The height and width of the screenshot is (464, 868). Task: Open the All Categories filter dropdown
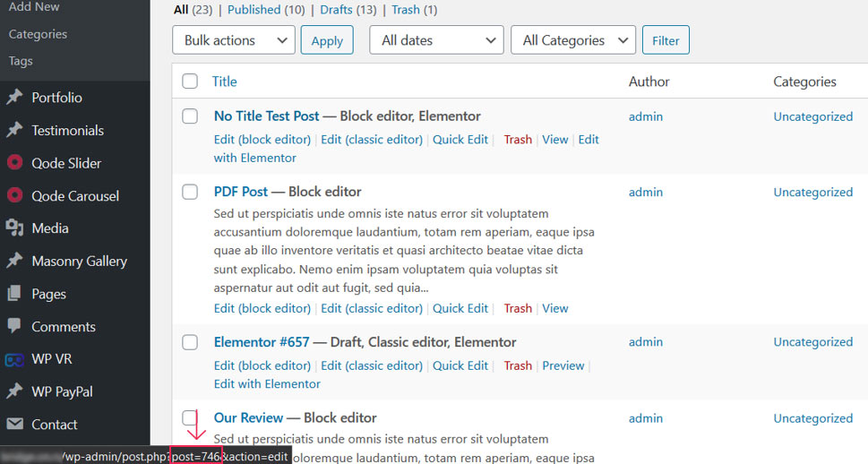click(572, 40)
